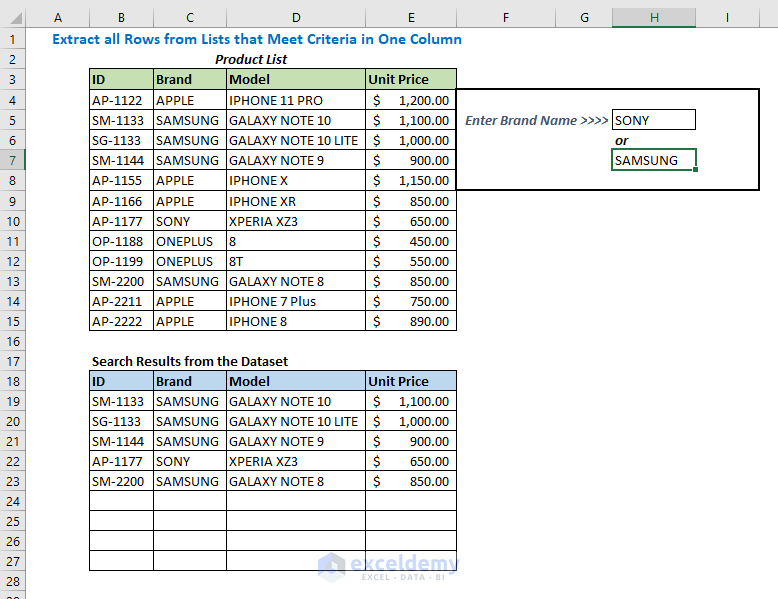The width and height of the screenshot is (778, 599).
Task: Select APPLE brand in row 15
Action: pyautogui.click(x=190, y=321)
